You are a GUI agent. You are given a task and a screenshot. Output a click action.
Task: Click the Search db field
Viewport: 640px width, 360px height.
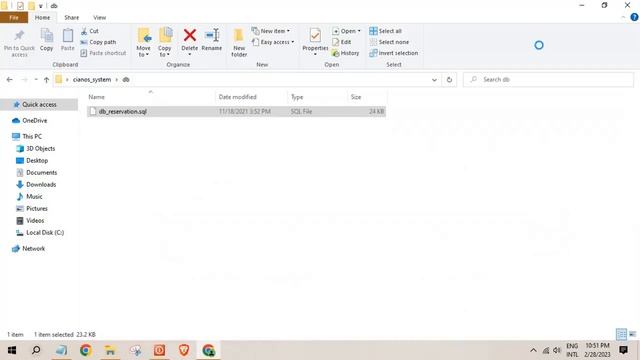[548, 80]
